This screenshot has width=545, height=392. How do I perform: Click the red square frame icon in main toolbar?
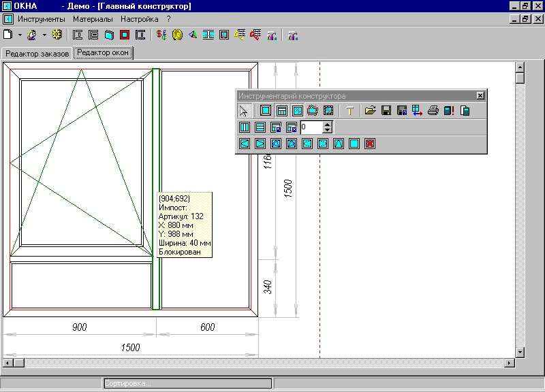tap(125, 35)
